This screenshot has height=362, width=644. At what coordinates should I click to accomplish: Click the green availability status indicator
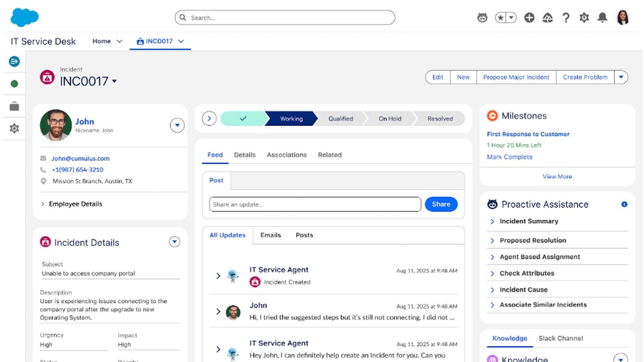point(14,83)
